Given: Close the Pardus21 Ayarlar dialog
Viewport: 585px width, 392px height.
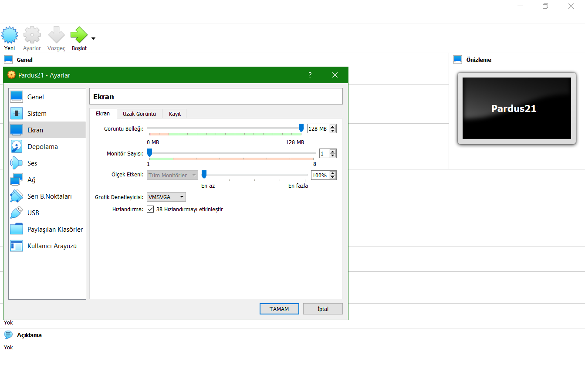Looking at the screenshot, I should point(335,75).
